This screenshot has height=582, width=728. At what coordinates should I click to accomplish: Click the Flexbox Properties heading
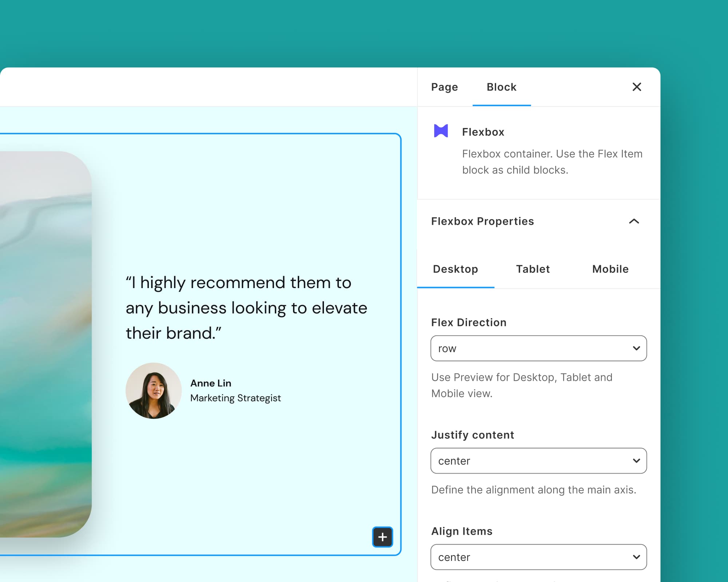pos(482,221)
